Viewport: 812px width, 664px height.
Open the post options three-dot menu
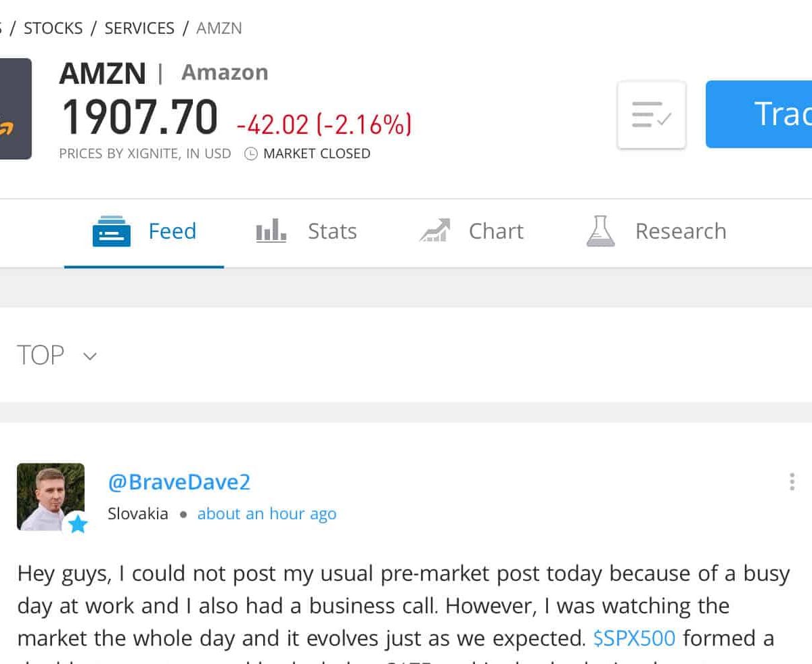coord(792,482)
